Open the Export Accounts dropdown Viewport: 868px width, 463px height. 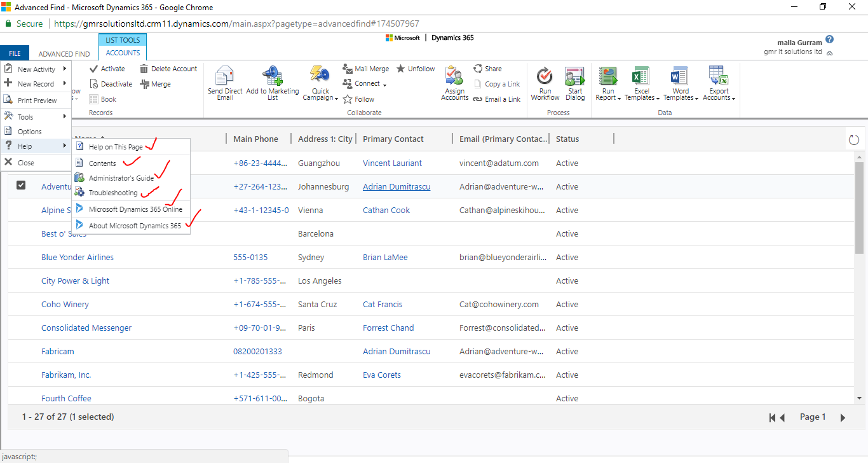click(719, 83)
